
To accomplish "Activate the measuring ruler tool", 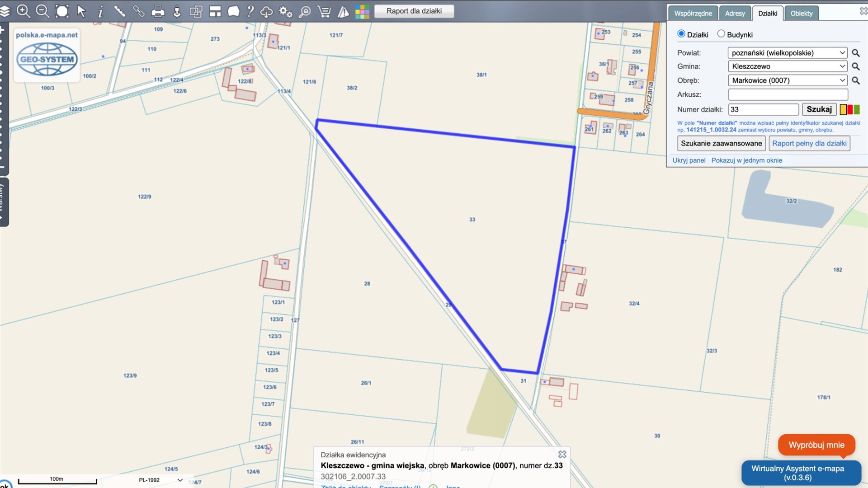I will [119, 11].
